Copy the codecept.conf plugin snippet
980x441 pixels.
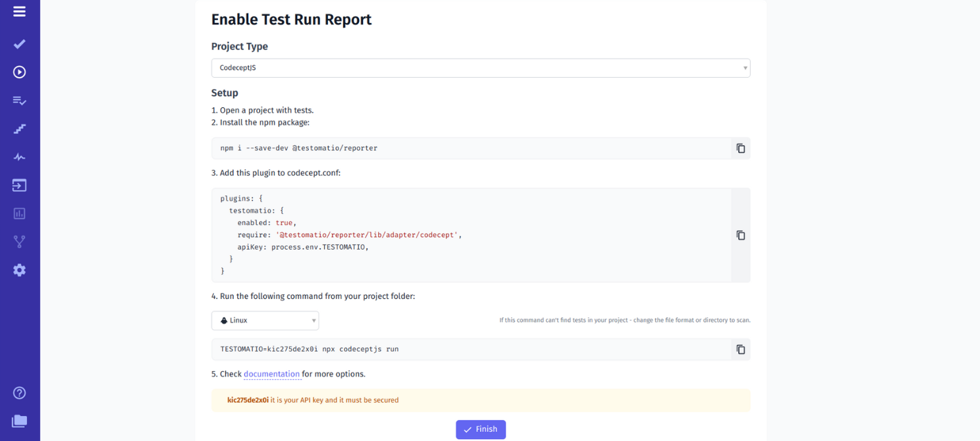pyautogui.click(x=740, y=235)
